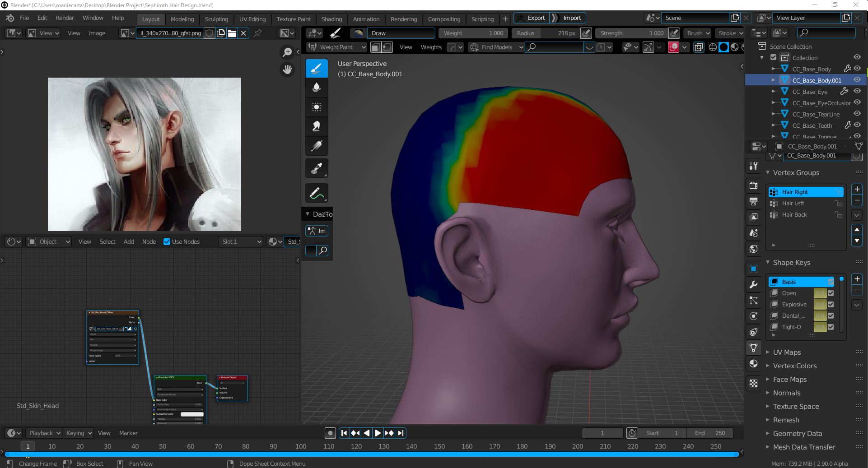Screen dimensions: 868x468
Task: Open the Material properties tab
Action: coord(753,364)
